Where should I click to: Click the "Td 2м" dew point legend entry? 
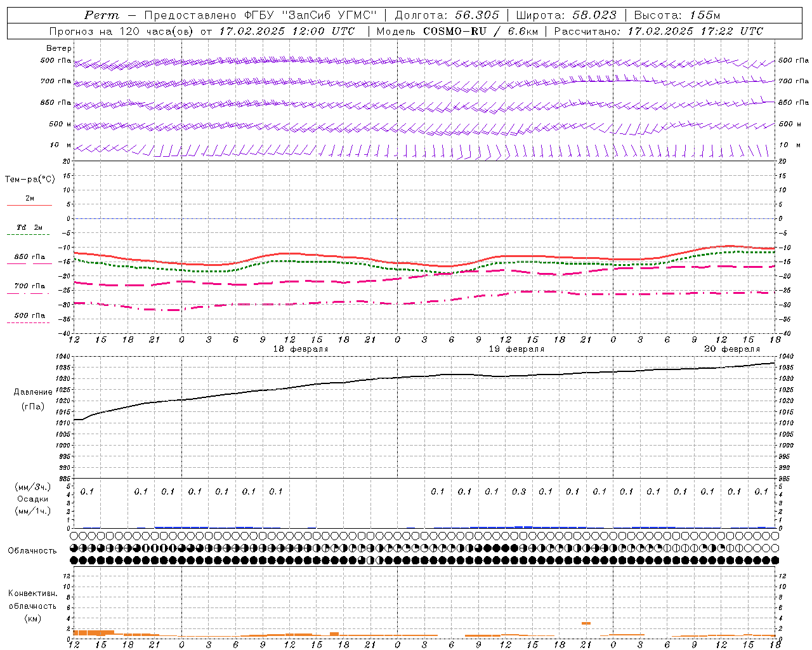tap(29, 227)
